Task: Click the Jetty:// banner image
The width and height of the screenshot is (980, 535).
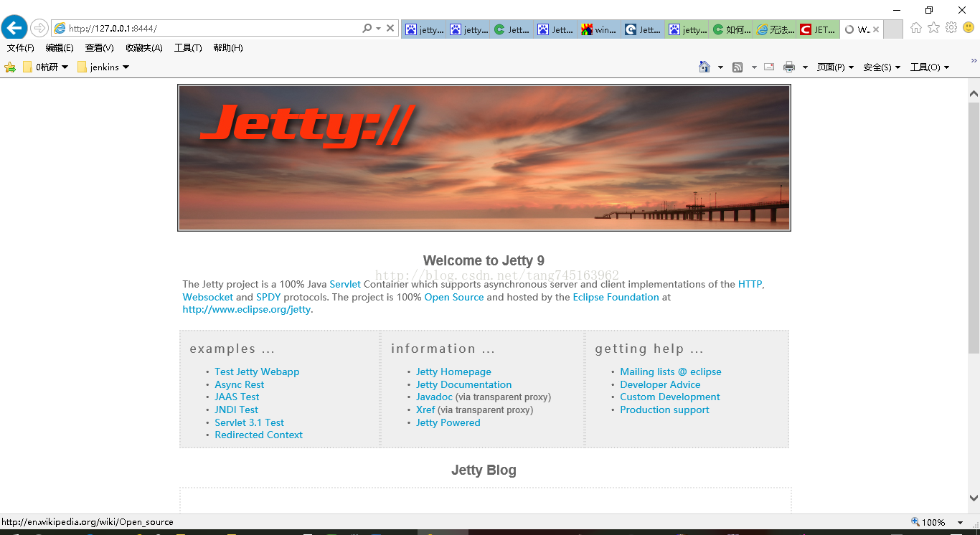Action: 484,158
